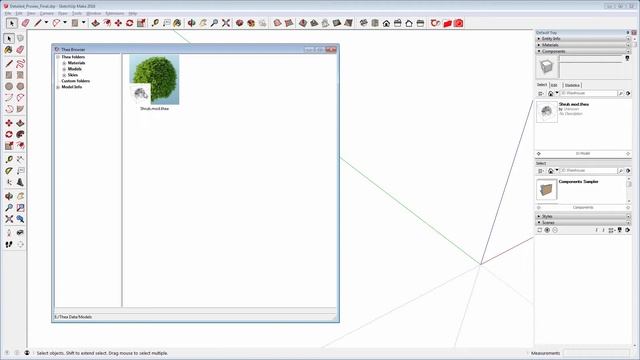Click the lower 3D Warehouse search field
Screen dimensions: 640x360
(589, 171)
